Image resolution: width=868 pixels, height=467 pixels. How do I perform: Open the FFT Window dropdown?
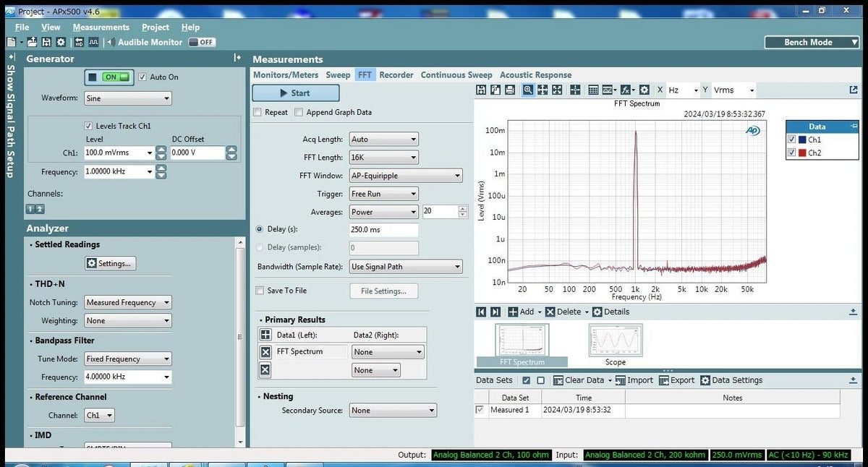click(x=406, y=175)
